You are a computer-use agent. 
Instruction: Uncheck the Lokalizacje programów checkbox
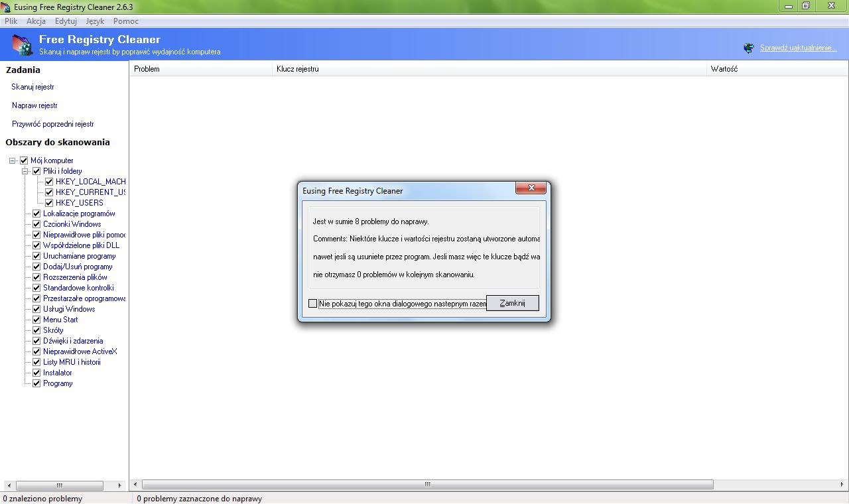[36, 214]
